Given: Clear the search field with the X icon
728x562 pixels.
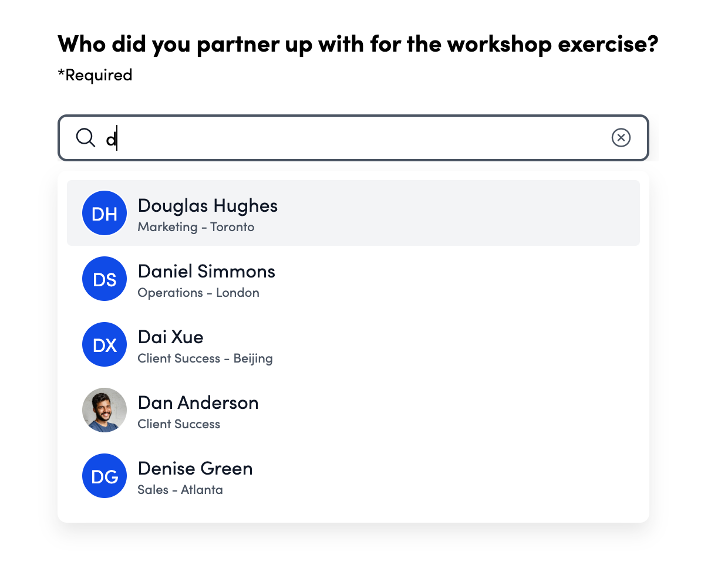Looking at the screenshot, I should [x=621, y=138].
